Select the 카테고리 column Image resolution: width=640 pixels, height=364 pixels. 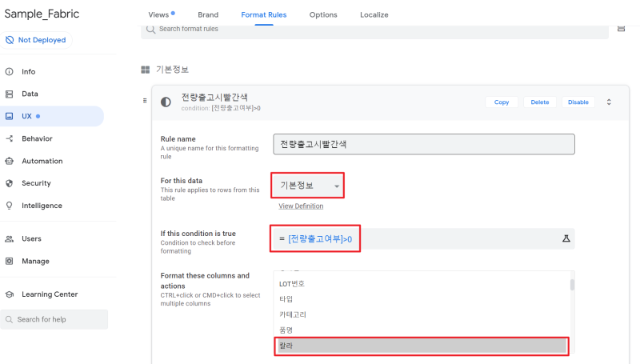coord(422,314)
